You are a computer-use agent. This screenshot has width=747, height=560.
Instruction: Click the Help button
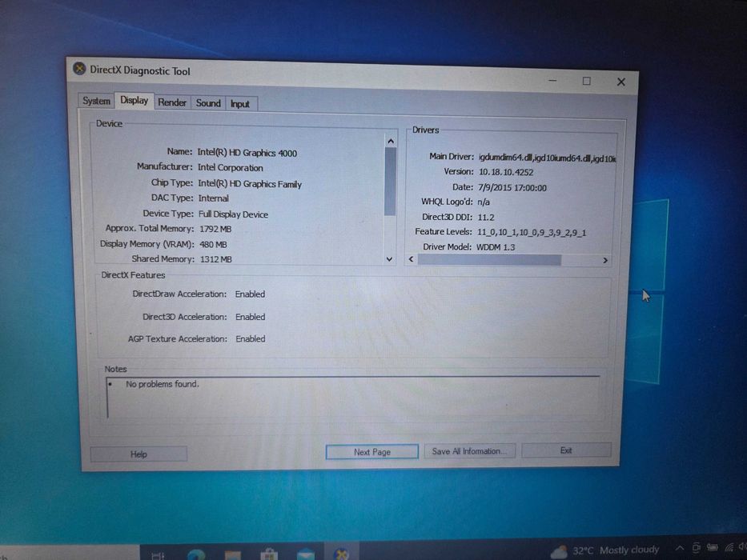139,454
